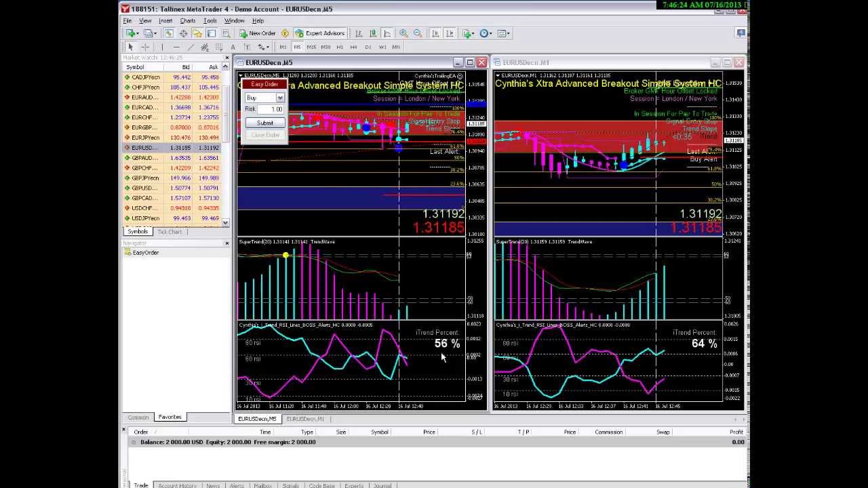Switch timeframe to M15
The width and height of the screenshot is (868, 488).
coord(311,47)
